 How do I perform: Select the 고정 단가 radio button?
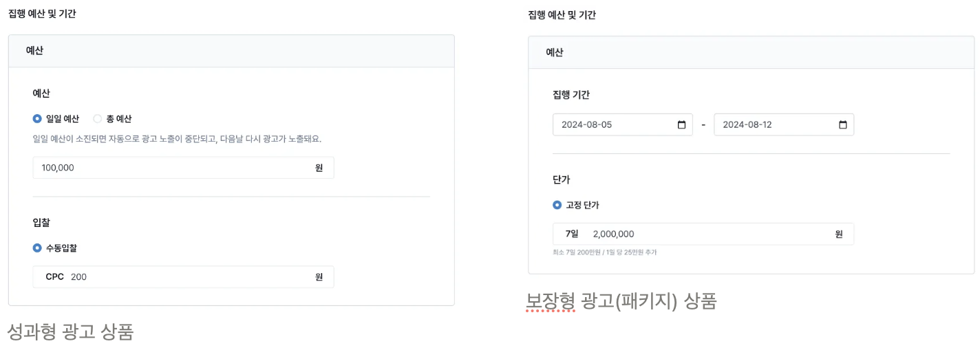point(557,205)
